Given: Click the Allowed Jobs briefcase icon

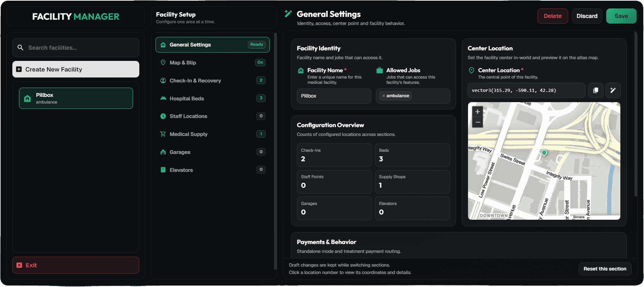Looking at the screenshot, I should pos(379,70).
